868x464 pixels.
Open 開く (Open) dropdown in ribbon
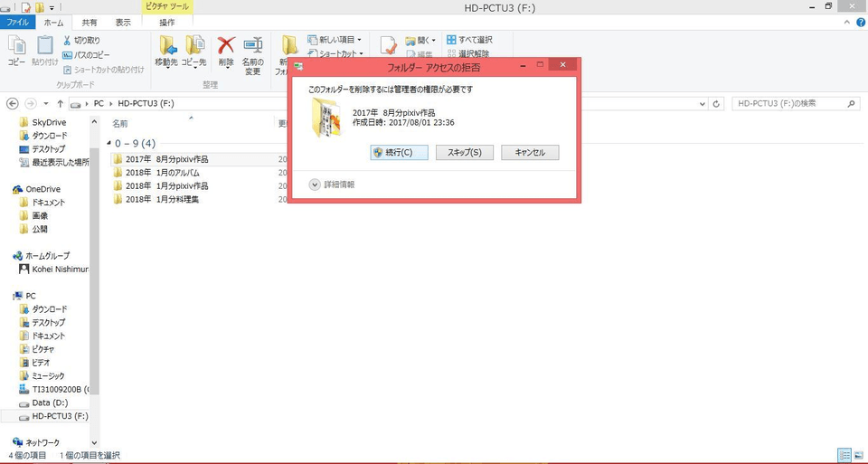coord(420,41)
